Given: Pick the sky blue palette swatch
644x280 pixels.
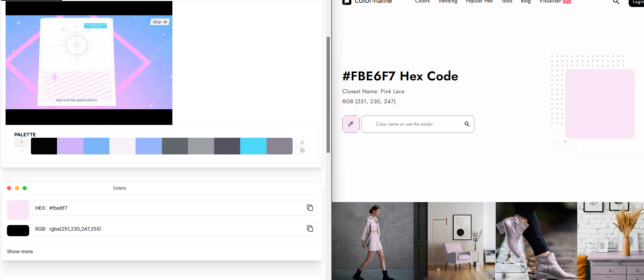Looking at the screenshot, I should [96, 146].
